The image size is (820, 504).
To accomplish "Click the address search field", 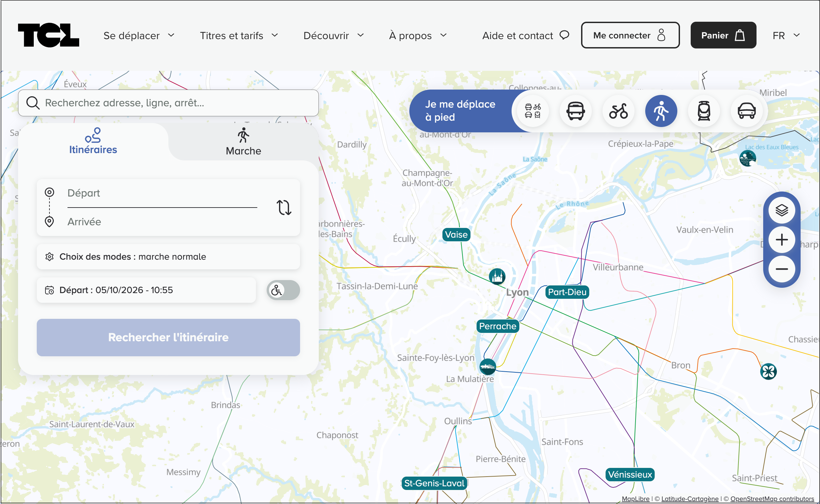I will pos(168,103).
